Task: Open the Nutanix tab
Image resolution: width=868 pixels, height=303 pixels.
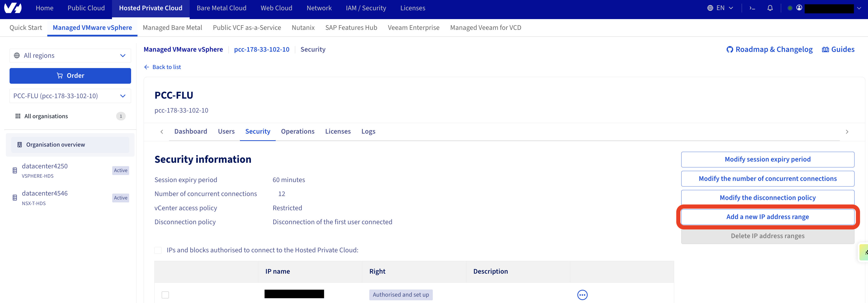Action: [x=303, y=28]
